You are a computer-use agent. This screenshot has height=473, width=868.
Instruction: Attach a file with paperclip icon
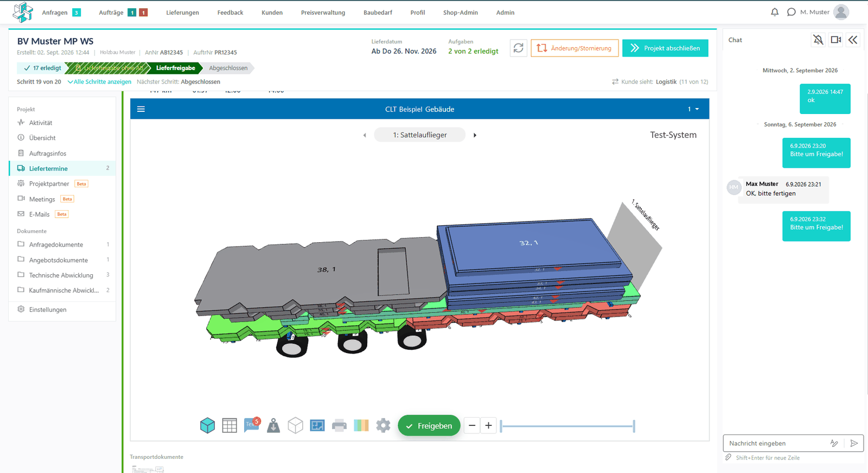[729, 457]
